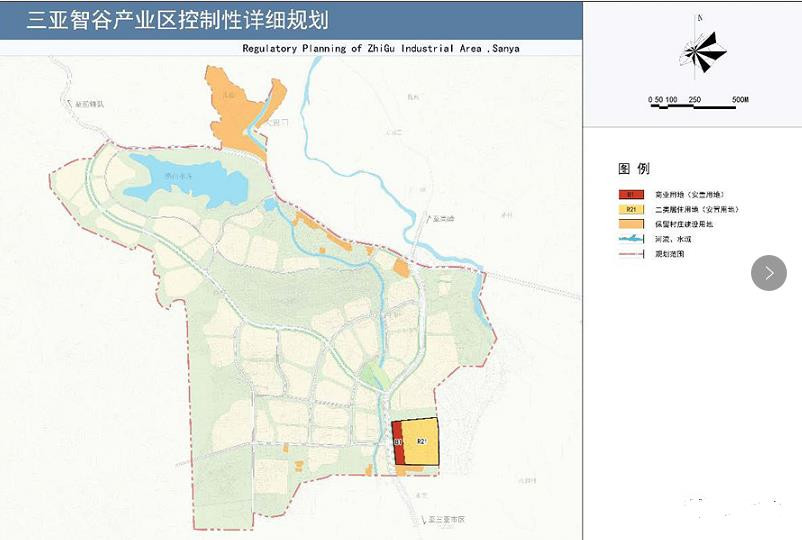Go to the next image with the arrow

coord(769,272)
